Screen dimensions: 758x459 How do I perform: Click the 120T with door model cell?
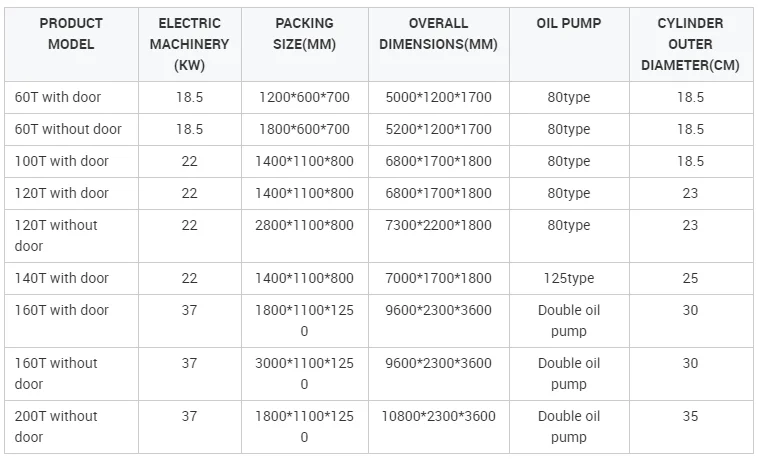[x=71, y=193]
